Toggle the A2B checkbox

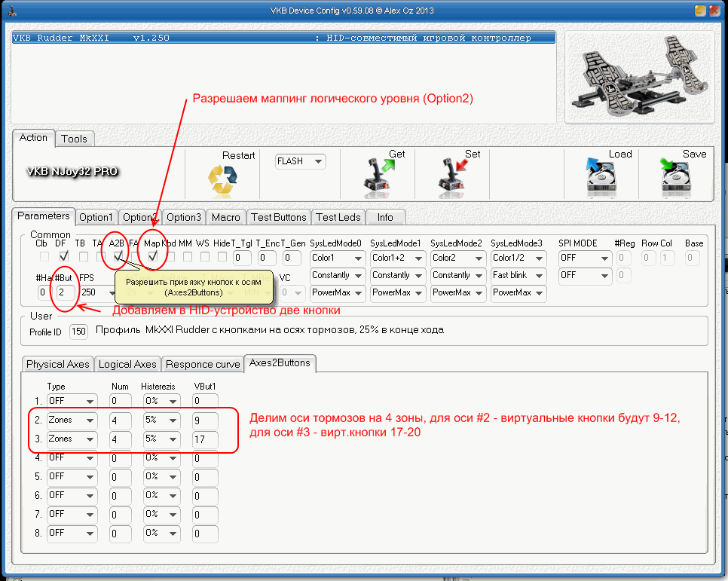coord(118,256)
